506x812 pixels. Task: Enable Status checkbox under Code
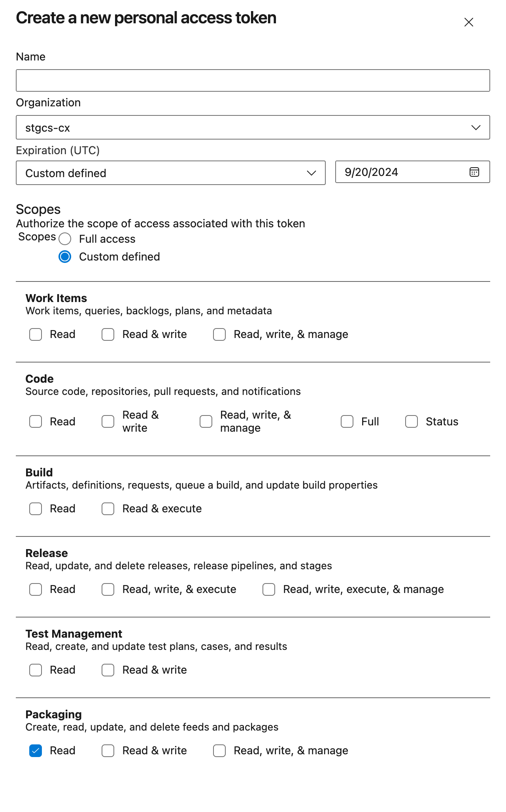(411, 421)
